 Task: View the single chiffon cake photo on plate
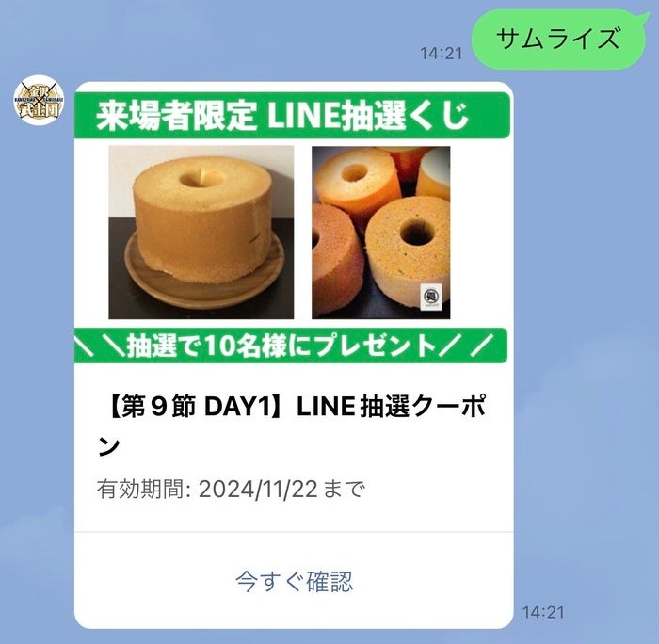pos(201,233)
